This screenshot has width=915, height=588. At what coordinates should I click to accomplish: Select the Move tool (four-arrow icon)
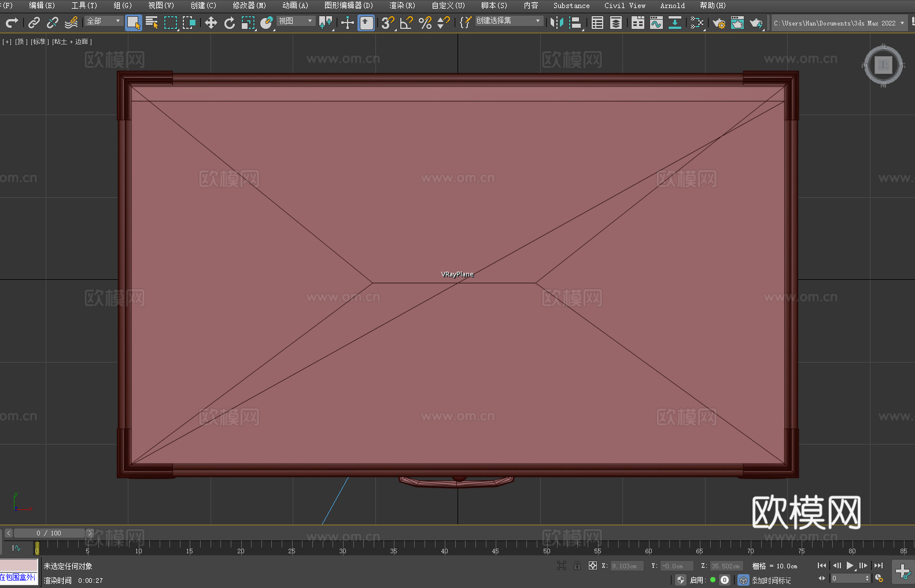point(211,23)
